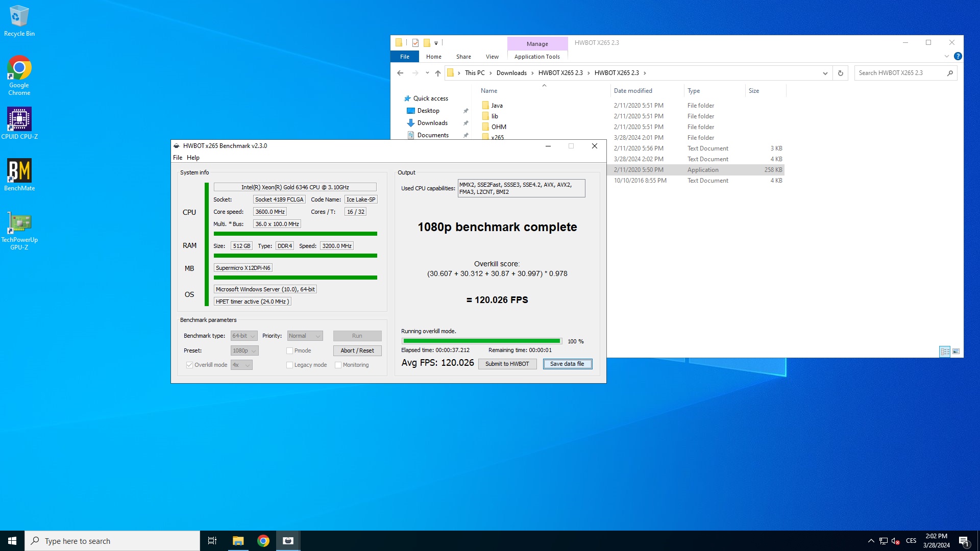Screen dimensions: 980x551
Task: Click New folder icon in Explorer quick access toolbar
Action: (x=427, y=43)
